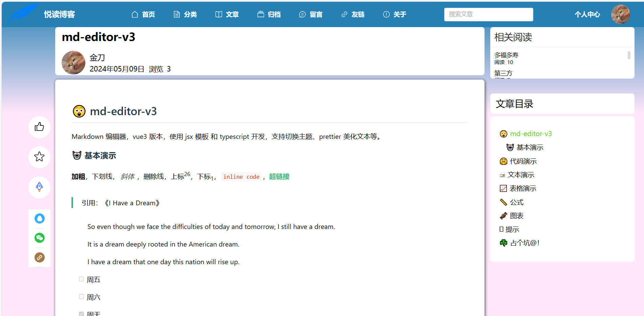Open 归档 in the navigation bar

coord(274,14)
